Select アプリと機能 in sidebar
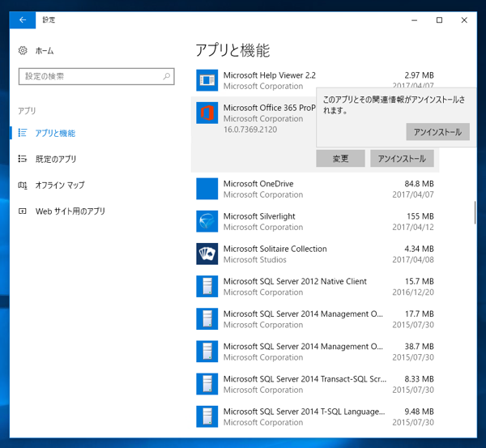486x448 pixels. [55, 133]
